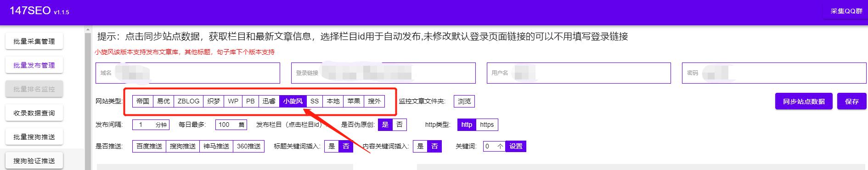This screenshot has width=868, height=170.
Task: Click the 用户名 input field
Action: [579, 73]
